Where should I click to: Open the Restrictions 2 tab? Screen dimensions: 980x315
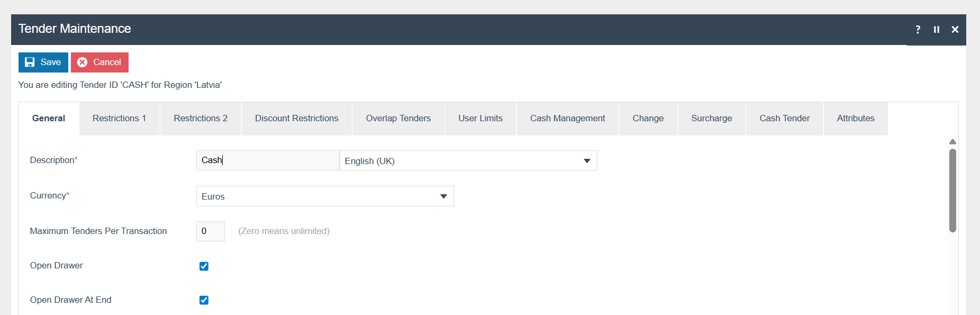201,119
